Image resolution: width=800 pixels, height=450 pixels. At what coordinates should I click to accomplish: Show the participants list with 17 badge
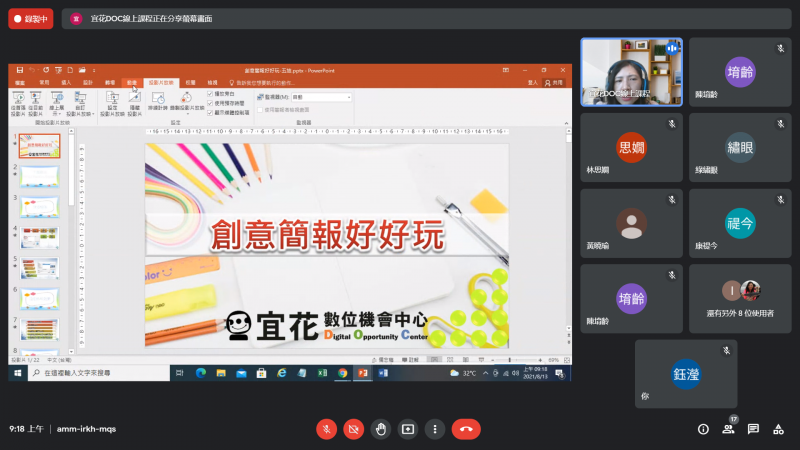click(x=729, y=429)
